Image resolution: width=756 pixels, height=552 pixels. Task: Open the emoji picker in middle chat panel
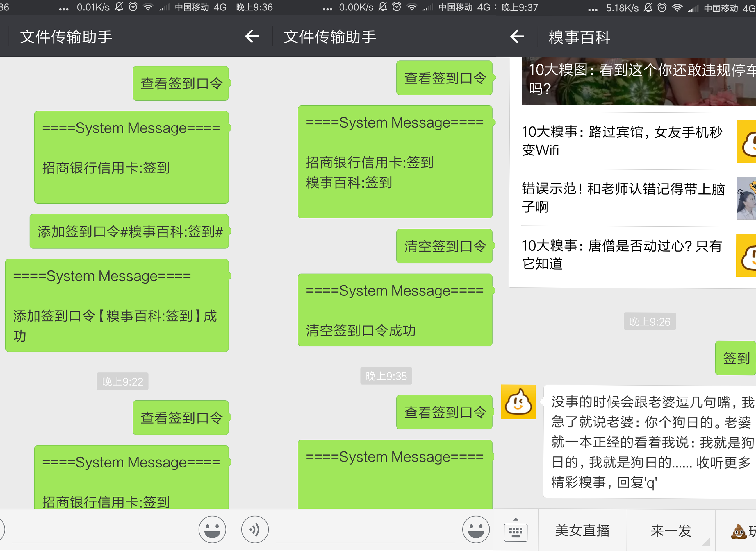(476, 530)
